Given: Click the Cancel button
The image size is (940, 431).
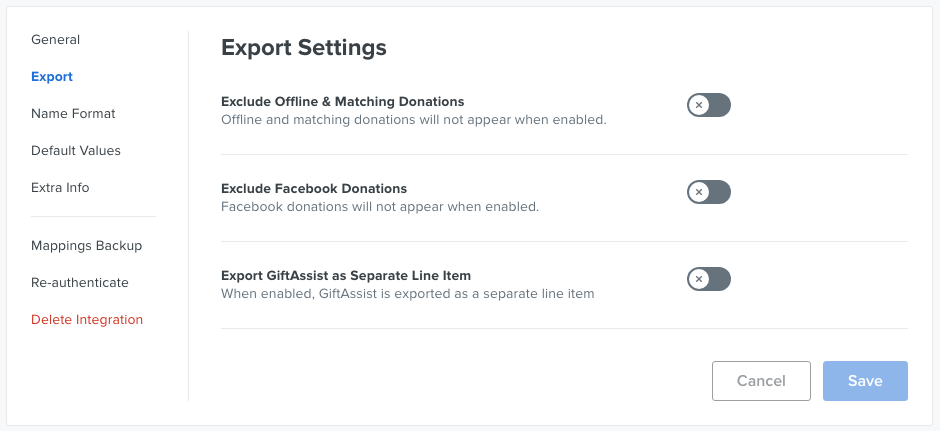Looking at the screenshot, I should 761,381.
